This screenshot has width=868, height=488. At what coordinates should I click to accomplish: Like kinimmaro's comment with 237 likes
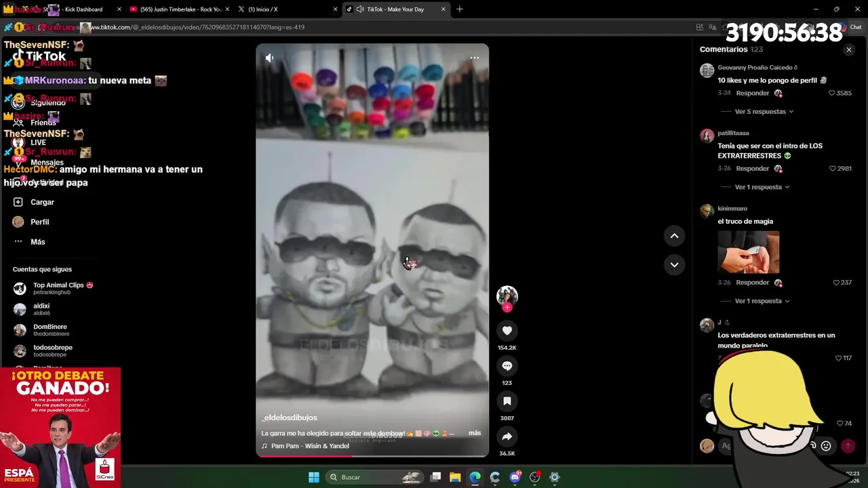(x=836, y=283)
